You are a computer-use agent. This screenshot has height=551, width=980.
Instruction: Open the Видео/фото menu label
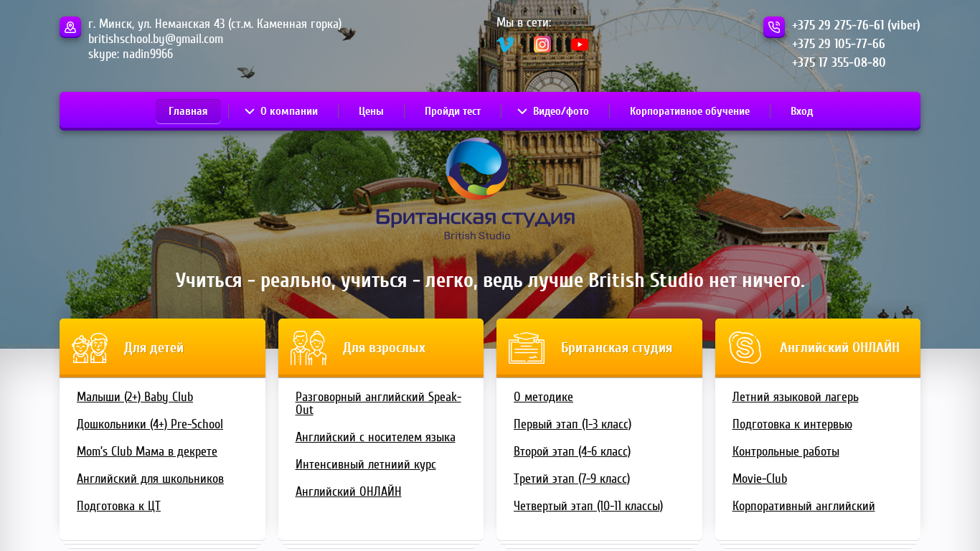click(561, 111)
